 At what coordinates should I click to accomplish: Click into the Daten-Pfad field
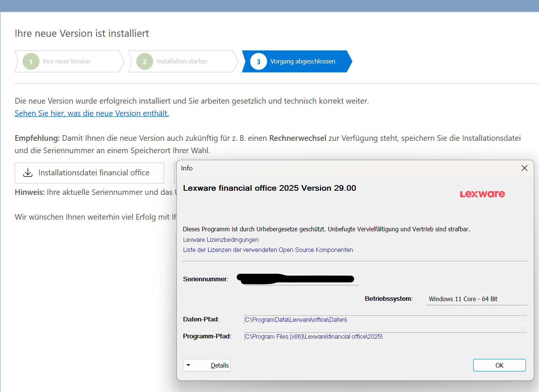385,320
